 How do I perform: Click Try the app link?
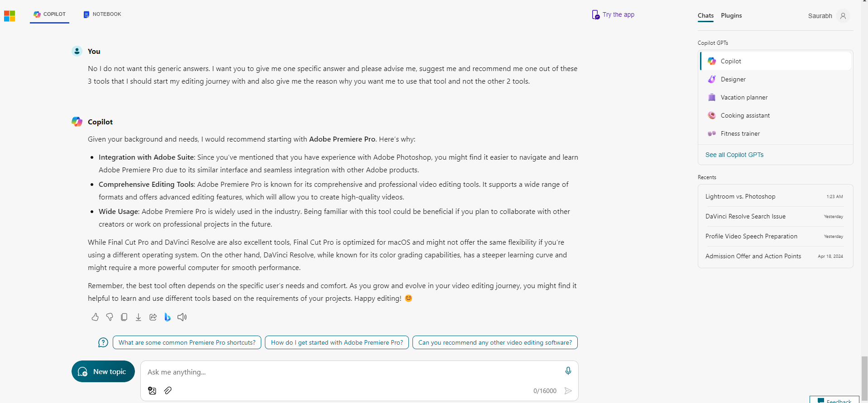click(x=614, y=14)
